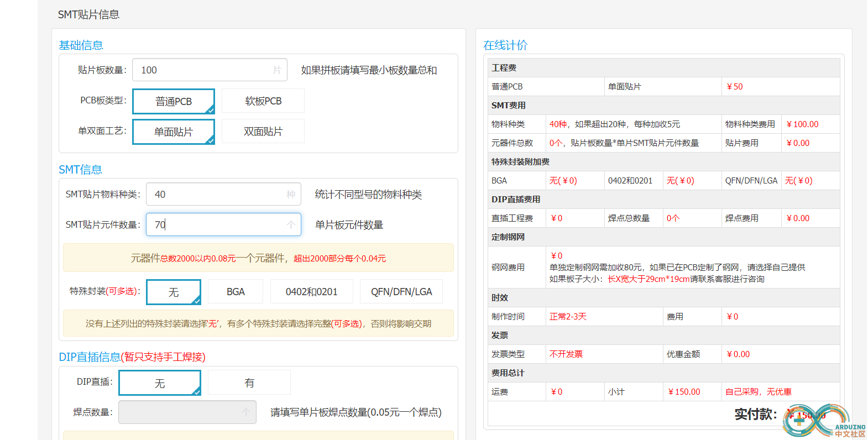Viewport: 868px width, 440px height.
Task: Click the 优惠金额 ￥0.00 value
Action: tap(738, 354)
